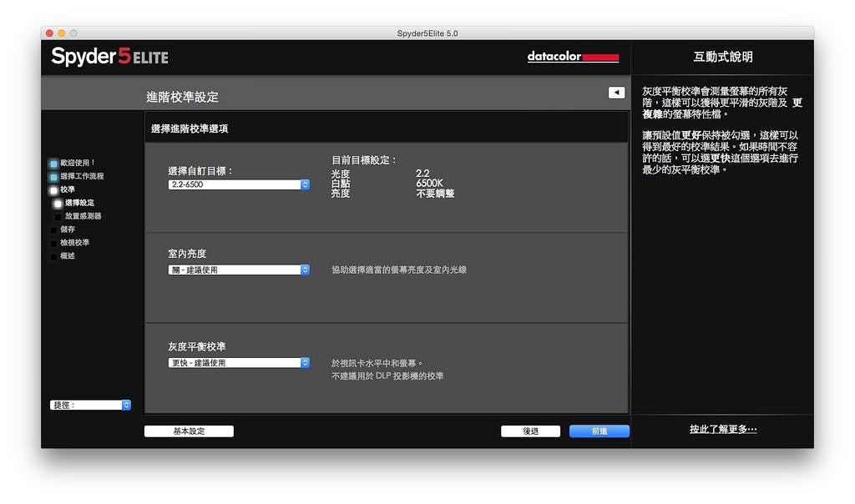Click the 後退 back button

(530, 431)
